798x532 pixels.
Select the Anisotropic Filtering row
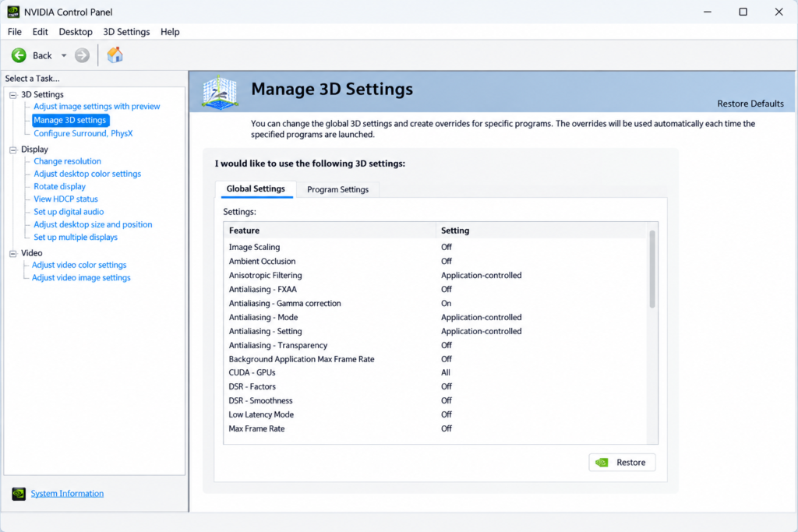click(x=435, y=275)
